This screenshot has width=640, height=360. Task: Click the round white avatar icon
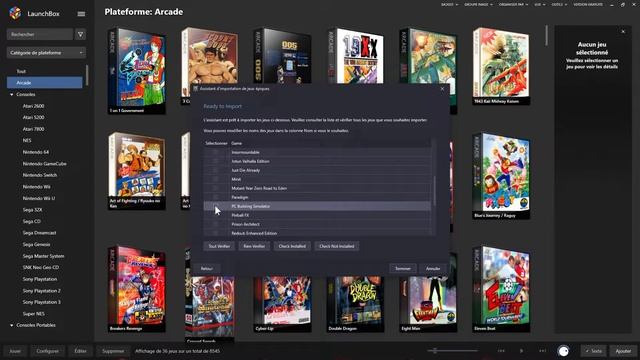pyautogui.click(x=563, y=351)
